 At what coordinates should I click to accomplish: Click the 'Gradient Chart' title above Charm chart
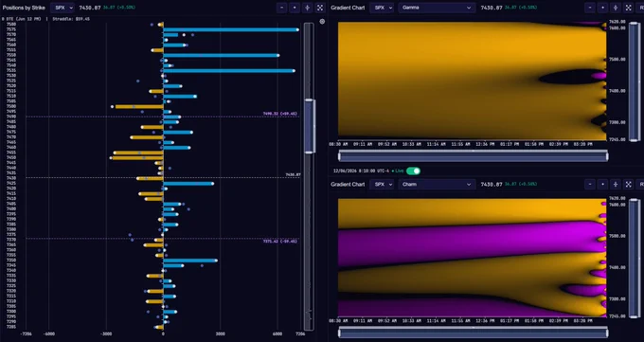pyautogui.click(x=348, y=185)
